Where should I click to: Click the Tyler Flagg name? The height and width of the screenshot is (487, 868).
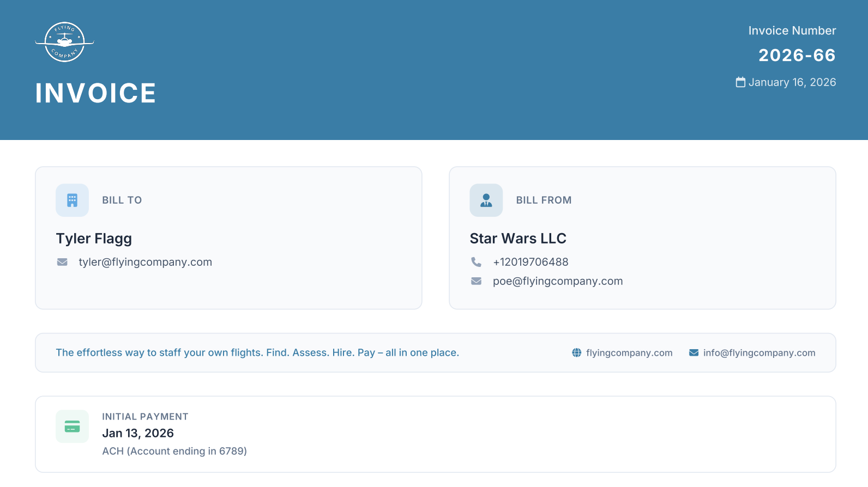pos(94,239)
